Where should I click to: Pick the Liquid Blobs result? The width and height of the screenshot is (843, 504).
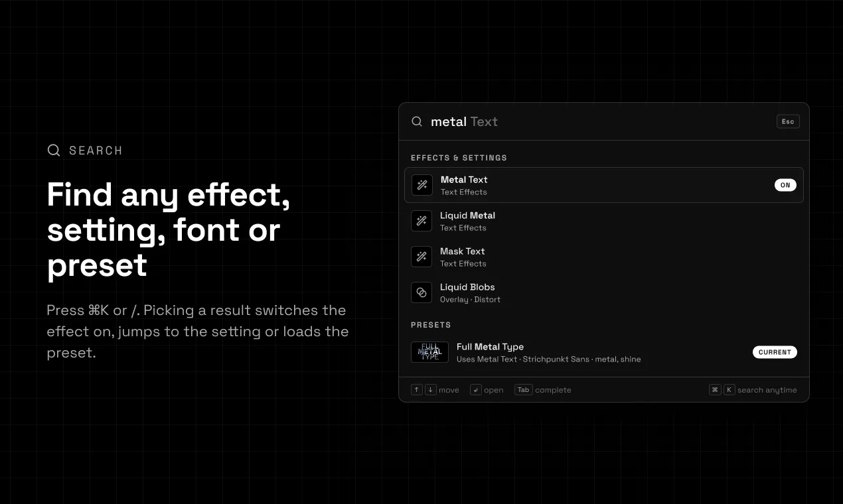tap(604, 292)
